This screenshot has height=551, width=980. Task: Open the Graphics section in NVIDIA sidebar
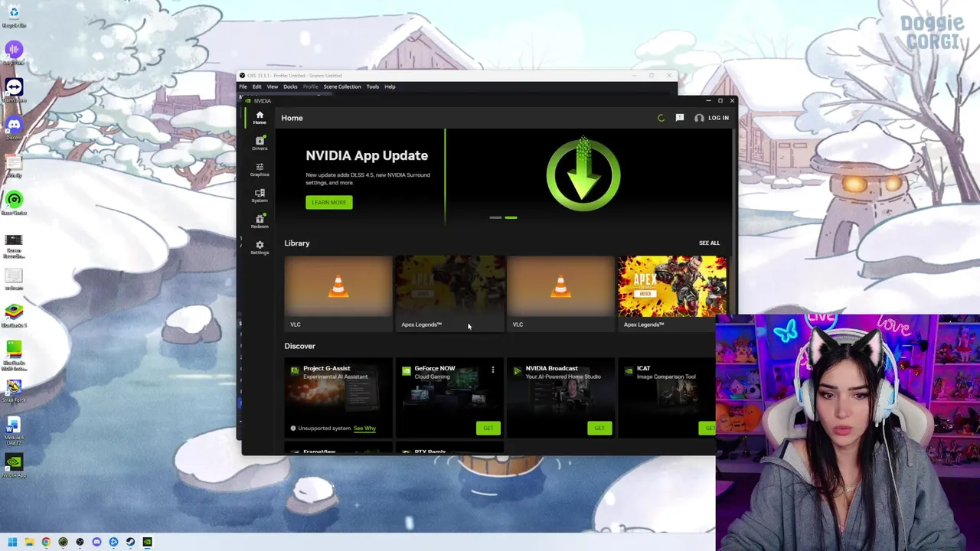260,170
